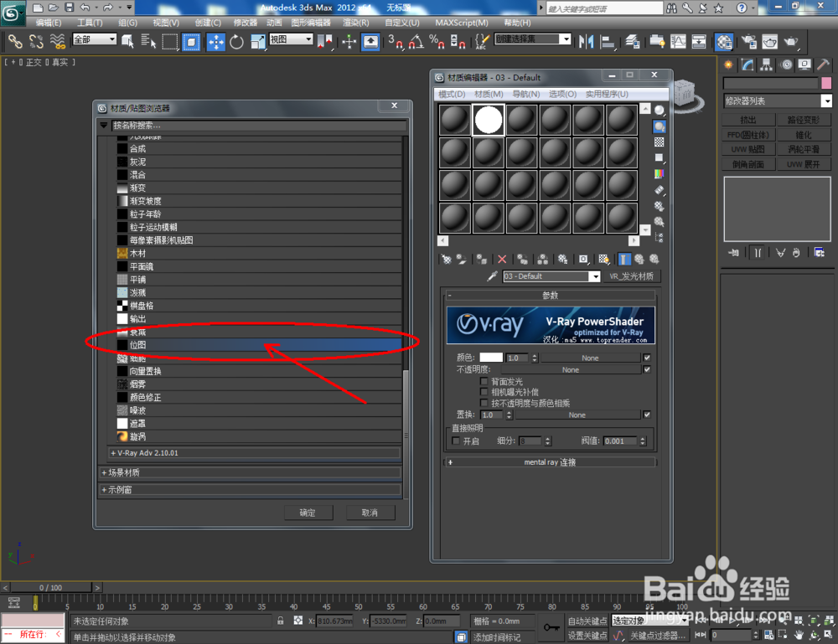The width and height of the screenshot is (838, 644).
Task: Click the white 颜色 color swatch
Action: (x=491, y=358)
